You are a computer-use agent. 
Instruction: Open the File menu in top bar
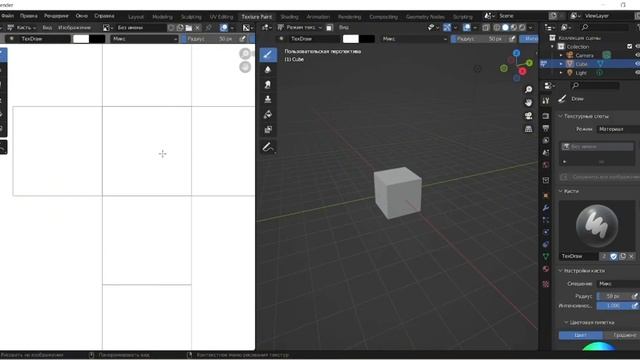(7, 16)
